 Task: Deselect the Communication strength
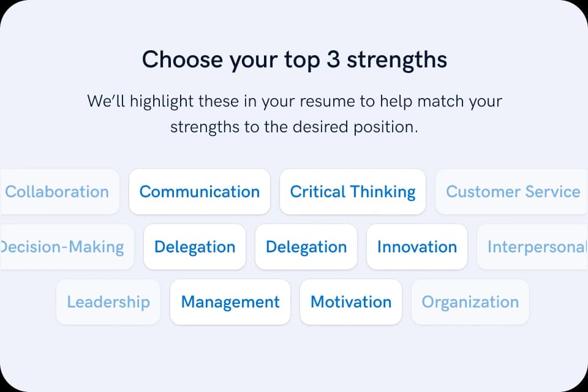point(199,192)
